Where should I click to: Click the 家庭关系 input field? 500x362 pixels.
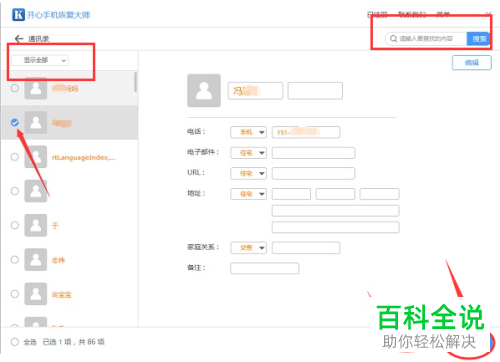(306, 248)
